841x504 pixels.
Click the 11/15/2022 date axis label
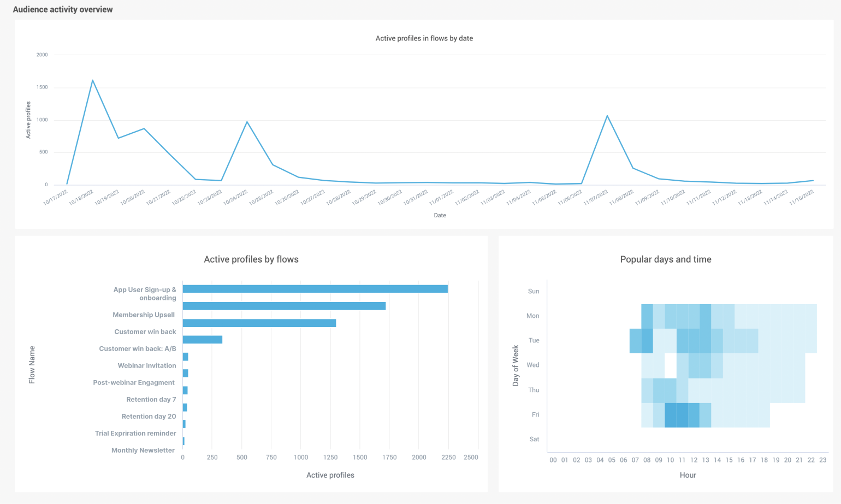click(802, 198)
